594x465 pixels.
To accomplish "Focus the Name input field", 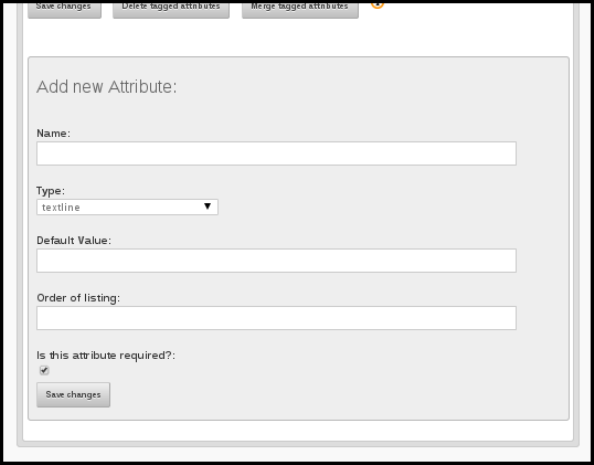I will (x=276, y=153).
